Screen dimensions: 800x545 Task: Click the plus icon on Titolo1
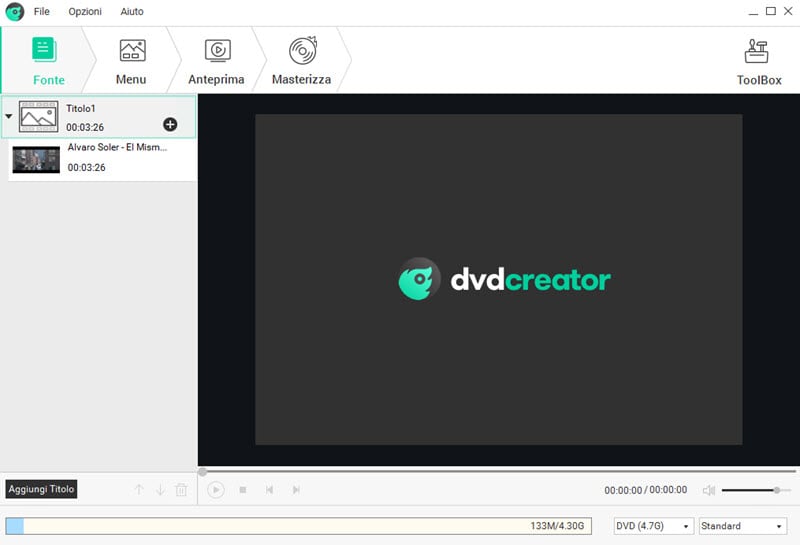point(170,125)
